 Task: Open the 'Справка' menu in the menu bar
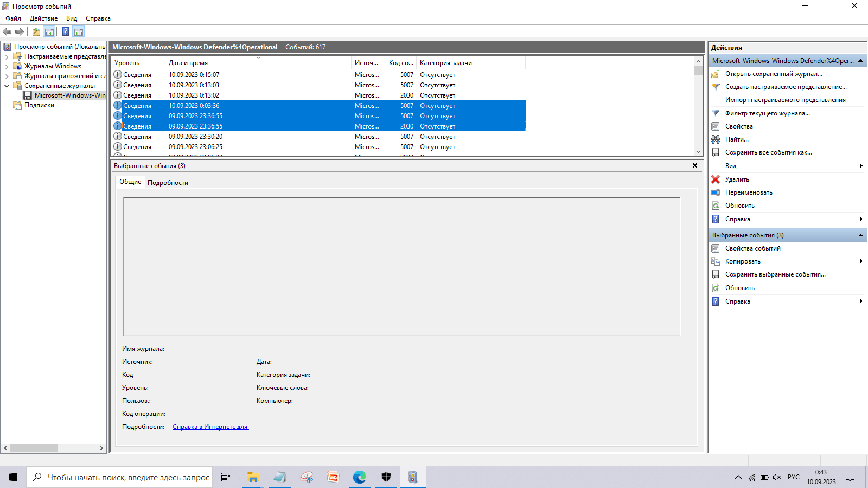click(x=98, y=18)
